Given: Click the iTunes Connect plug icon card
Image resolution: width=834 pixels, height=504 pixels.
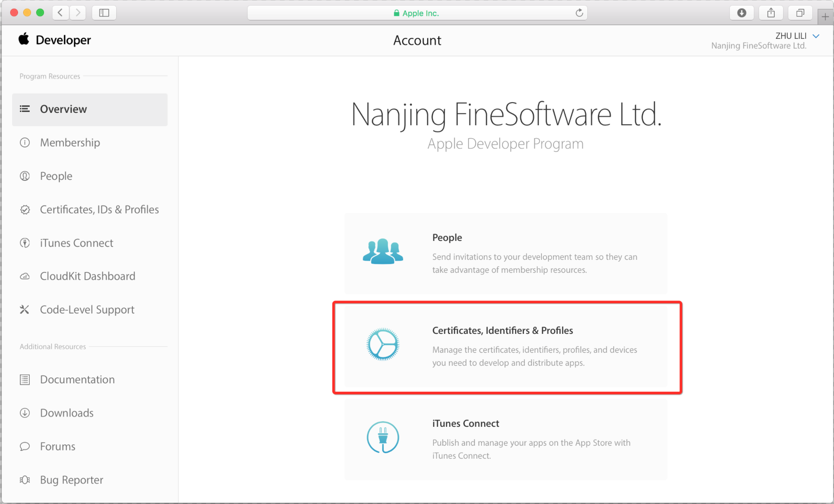Looking at the screenshot, I should 383,437.
